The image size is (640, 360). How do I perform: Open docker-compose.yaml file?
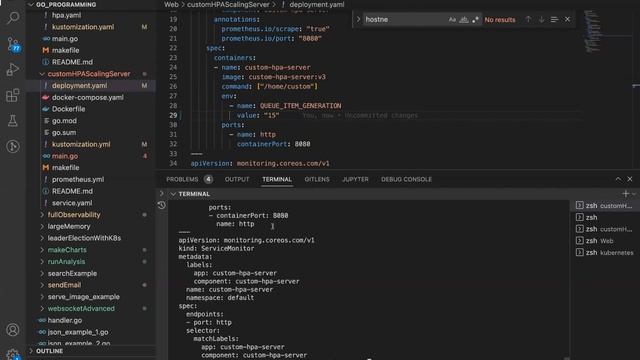(x=87, y=98)
